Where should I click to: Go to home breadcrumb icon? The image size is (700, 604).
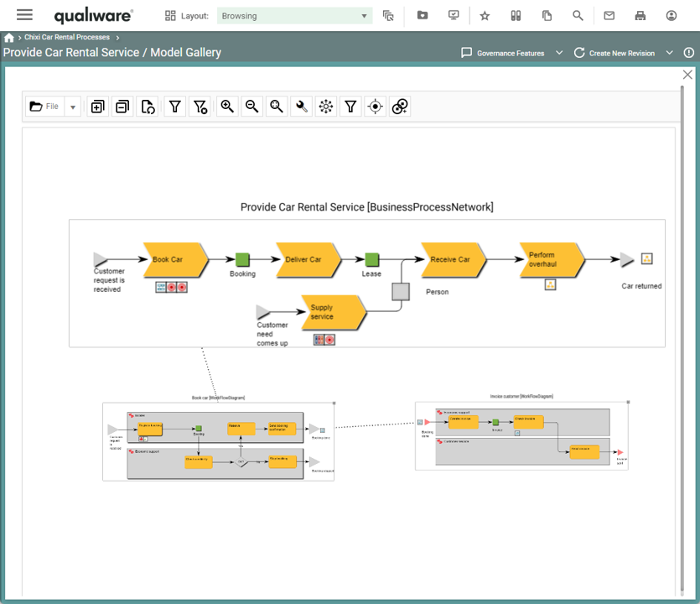click(9, 38)
